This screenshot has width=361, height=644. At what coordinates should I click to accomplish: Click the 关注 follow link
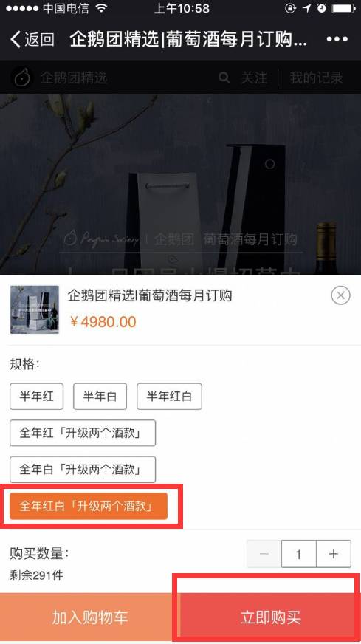[254, 78]
